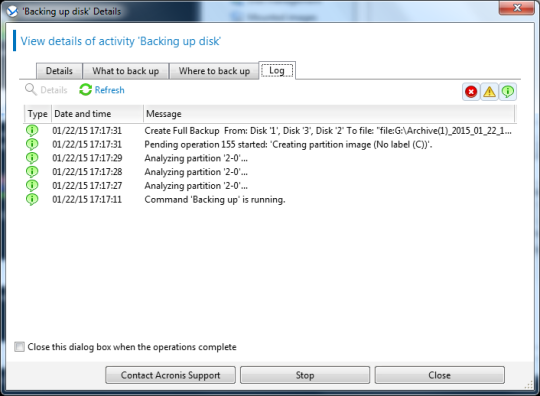This screenshot has width=540, height=396.
Task: Toggle the warning messages filter icon
Action: point(489,92)
